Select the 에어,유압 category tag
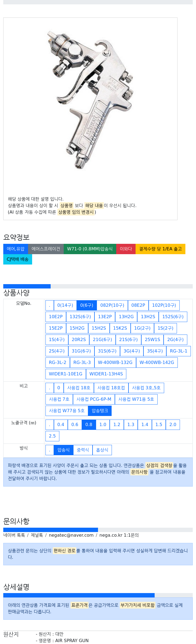The image size is (196, 644). [16, 249]
